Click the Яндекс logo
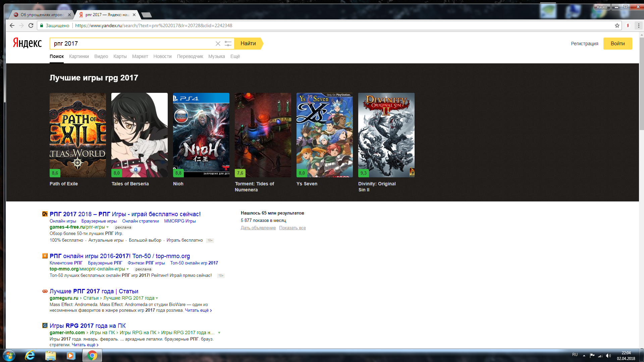 [x=27, y=43]
